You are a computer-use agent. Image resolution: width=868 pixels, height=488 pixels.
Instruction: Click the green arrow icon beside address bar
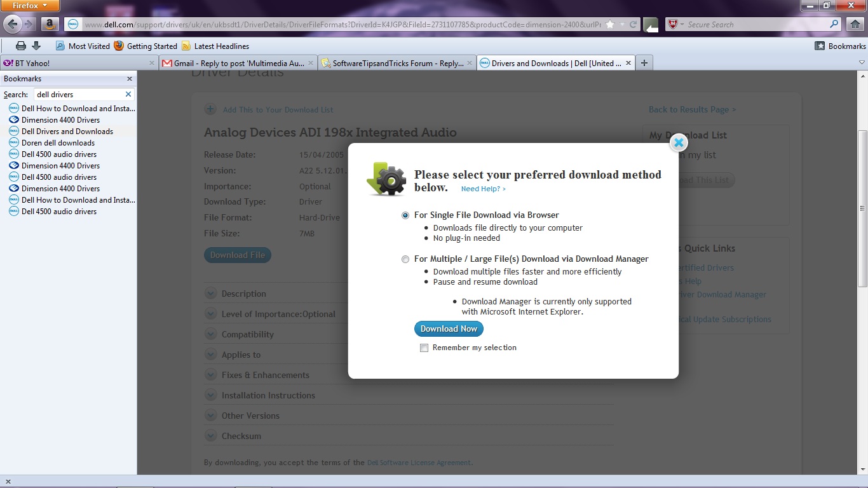tap(651, 25)
